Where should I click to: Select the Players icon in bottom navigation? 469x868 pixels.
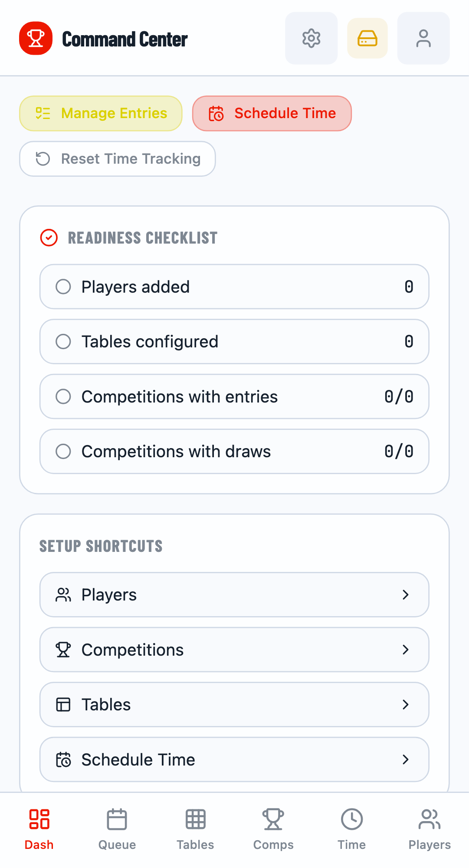click(x=429, y=819)
